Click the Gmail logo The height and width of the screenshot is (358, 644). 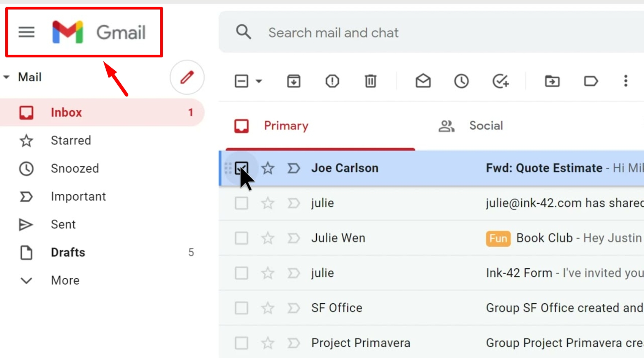tap(99, 32)
